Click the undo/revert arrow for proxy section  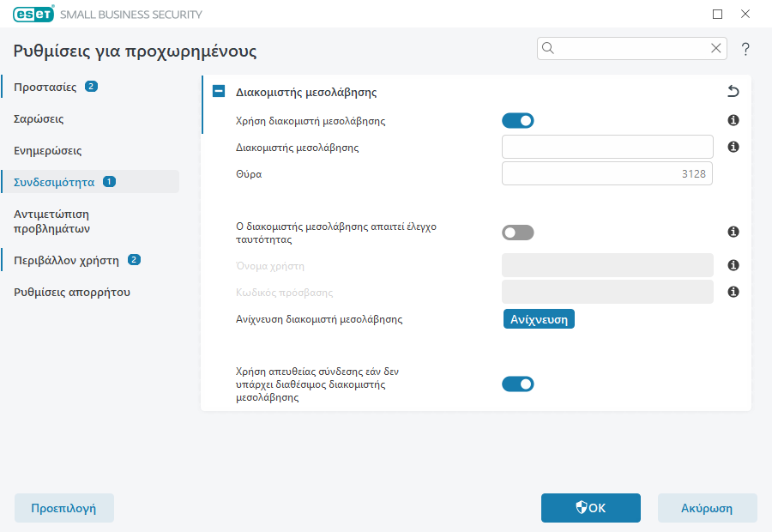coord(733,92)
